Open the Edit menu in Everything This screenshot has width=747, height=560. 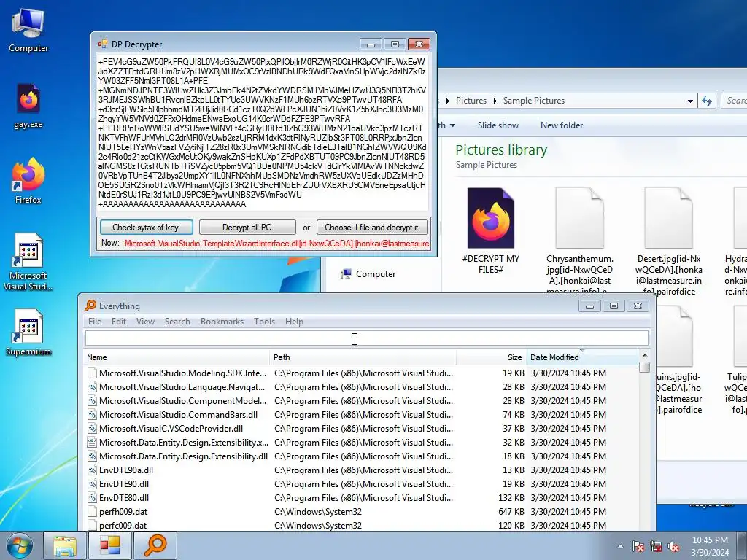coord(119,322)
